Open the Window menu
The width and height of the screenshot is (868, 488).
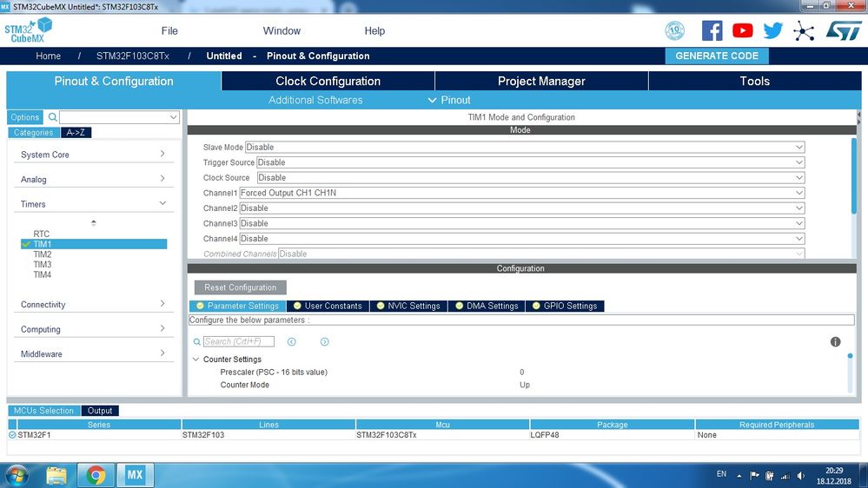click(x=282, y=31)
